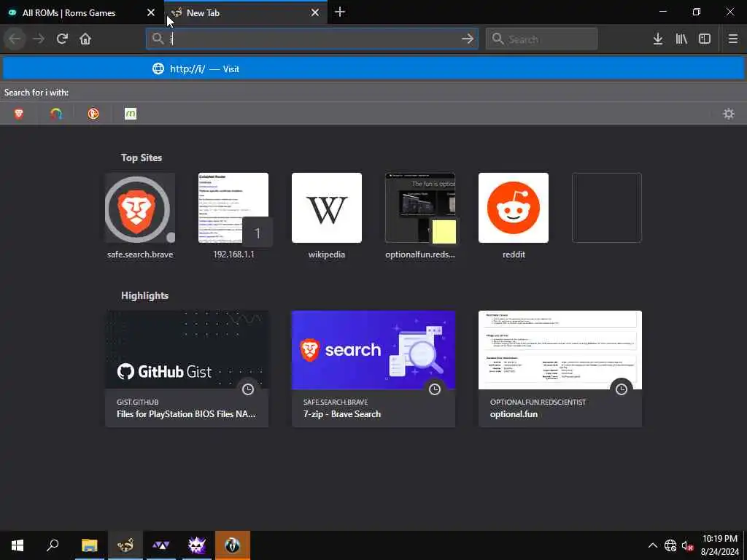Click the Top Sites section heading
This screenshot has width=747, height=560.
[x=142, y=157]
